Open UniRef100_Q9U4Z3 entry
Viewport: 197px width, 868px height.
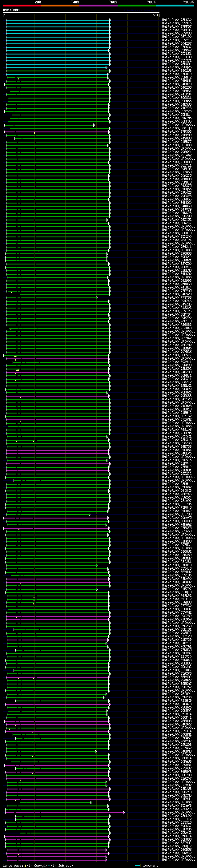177,192
